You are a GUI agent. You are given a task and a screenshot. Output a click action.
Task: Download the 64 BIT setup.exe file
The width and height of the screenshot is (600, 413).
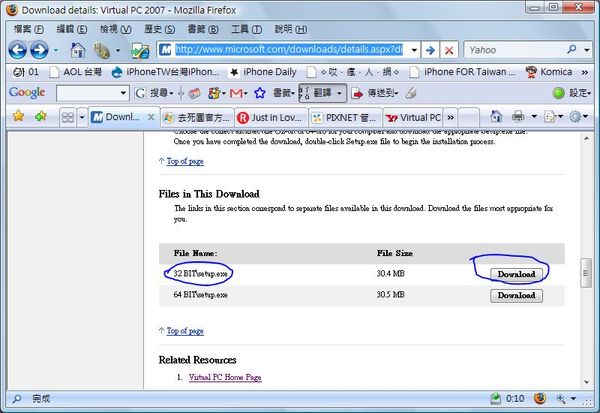516,295
